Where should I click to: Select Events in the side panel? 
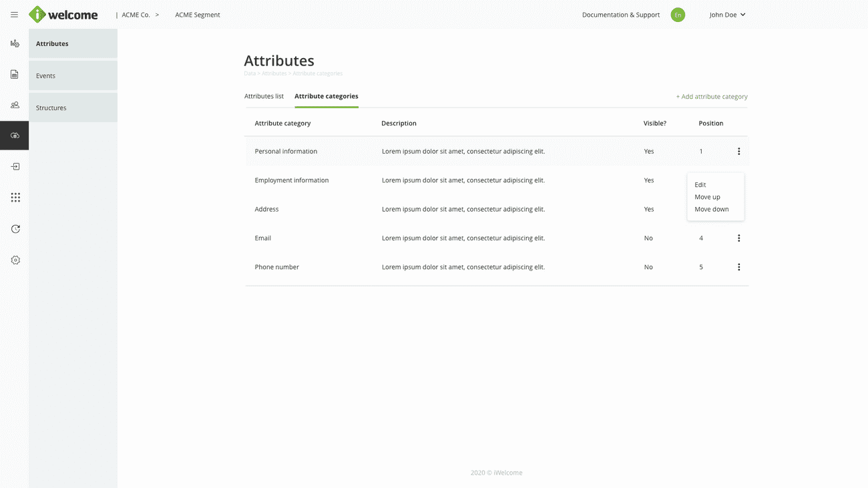coord(46,76)
